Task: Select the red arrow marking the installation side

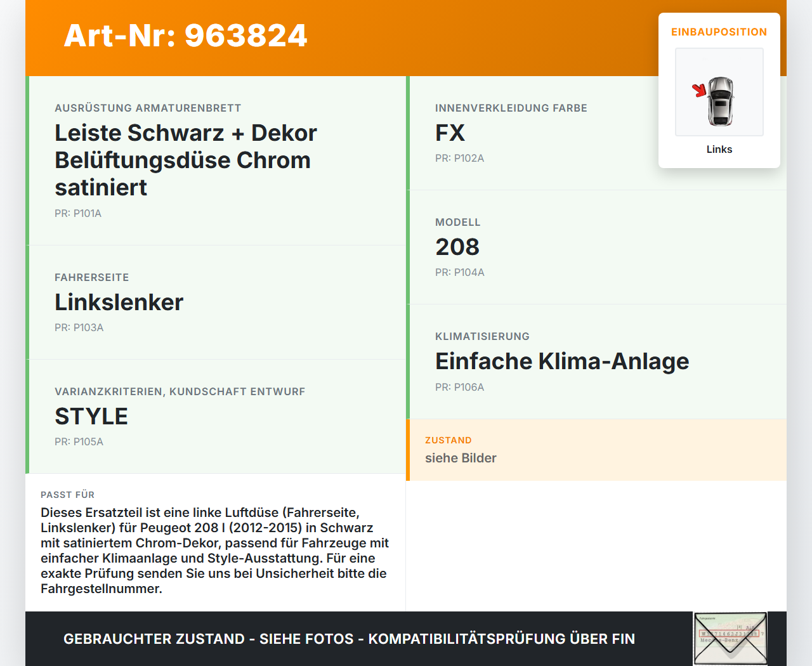Action: 700,91
